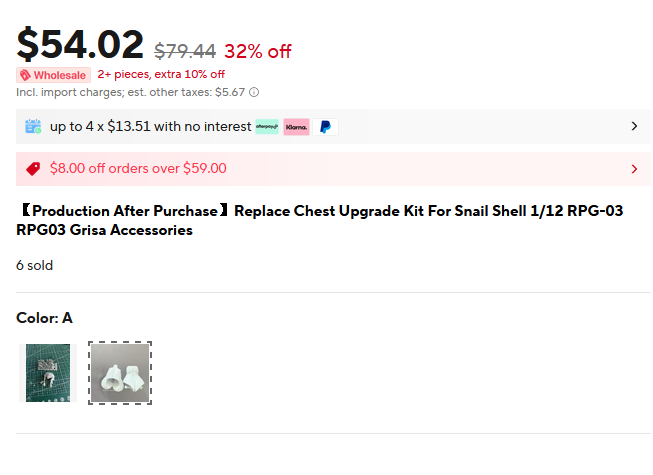Click the product title text

click(x=320, y=220)
